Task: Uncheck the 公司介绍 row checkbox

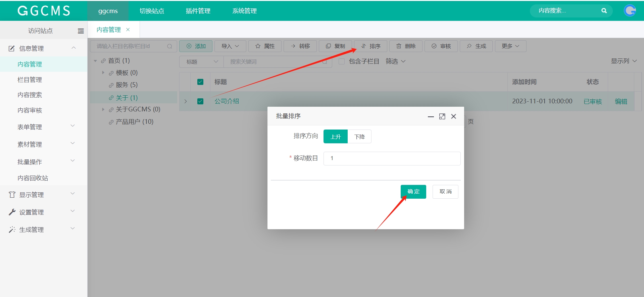Action: tap(200, 101)
